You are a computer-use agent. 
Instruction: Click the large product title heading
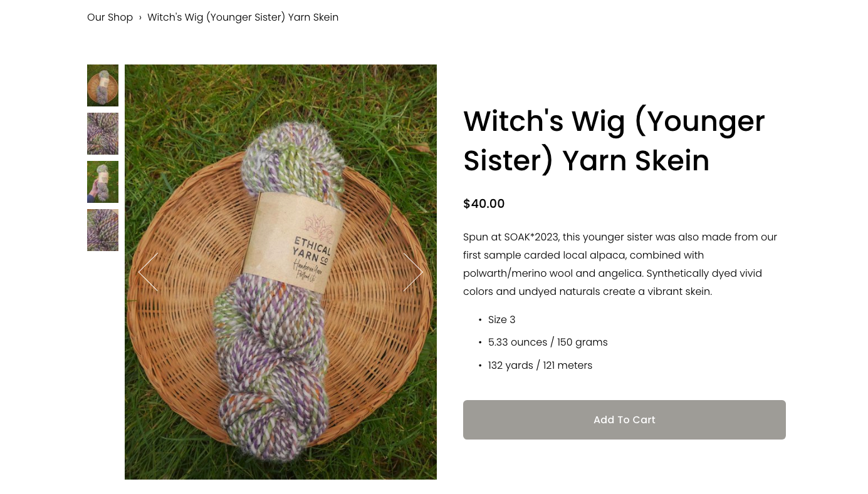[x=614, y=140]
